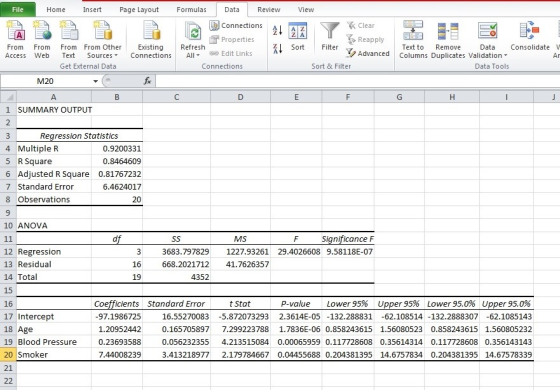
Task: Click cell SUMMARY OUTPUT
Action: (x=55, y=110)
